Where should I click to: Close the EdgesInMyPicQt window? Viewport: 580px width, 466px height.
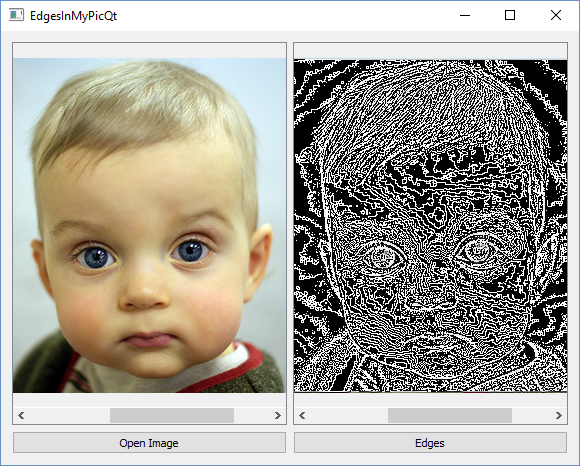click(556, 16)
